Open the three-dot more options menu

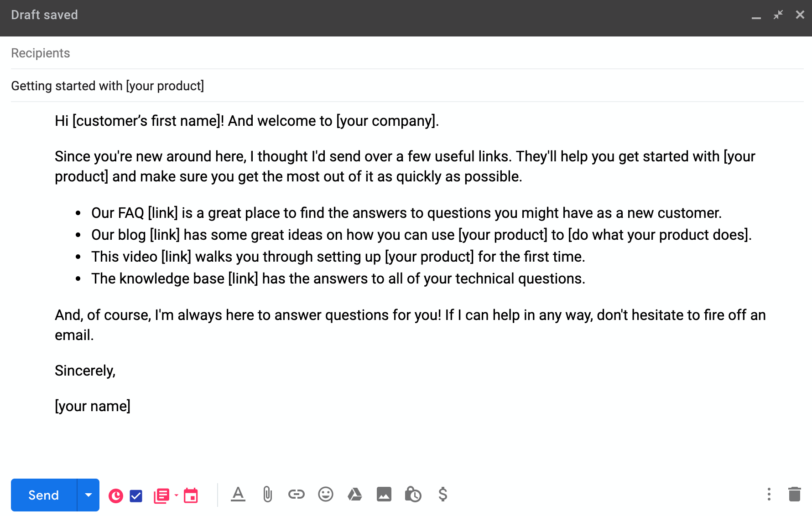(x=769, y=494)
